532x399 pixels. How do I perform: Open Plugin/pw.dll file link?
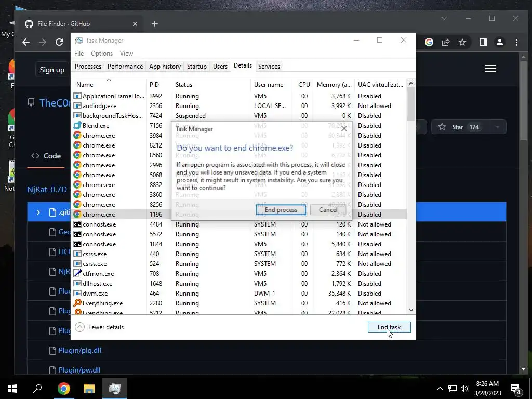pos(79,370)
